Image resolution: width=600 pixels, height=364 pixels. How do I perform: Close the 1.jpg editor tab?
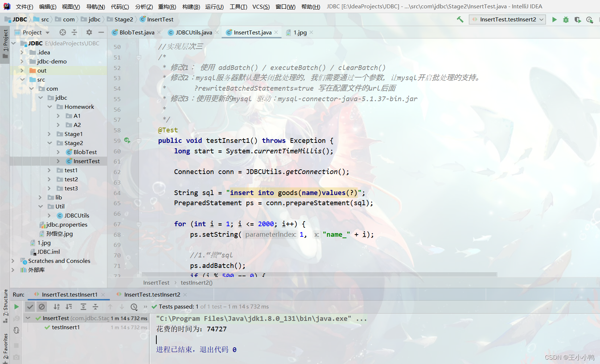pyautogui.click(x=311, y=32)
